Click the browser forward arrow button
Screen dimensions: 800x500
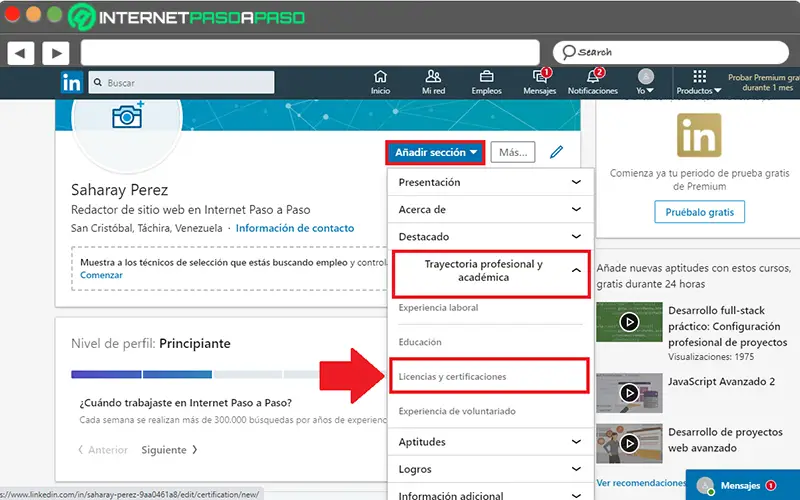(56, 53)
